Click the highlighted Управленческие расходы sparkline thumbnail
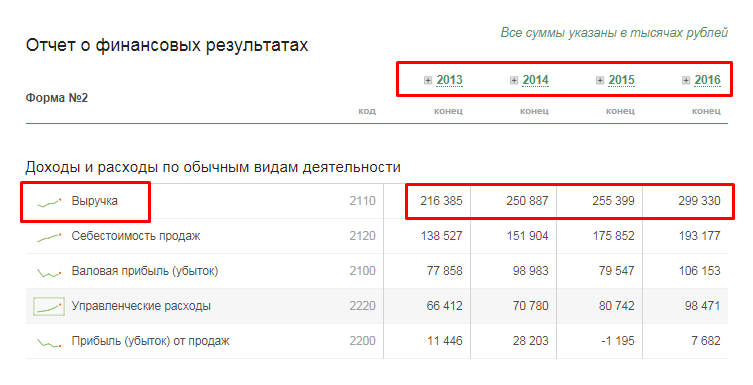The height and width of the screenshot is (385, 753). pos(49,306)
